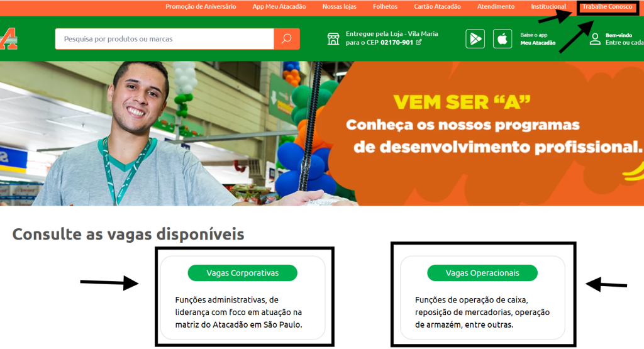Select App Meu Atacadão menu item
Image resolution: width=644 pixels, height=349 pixels.
pos(279,6)
